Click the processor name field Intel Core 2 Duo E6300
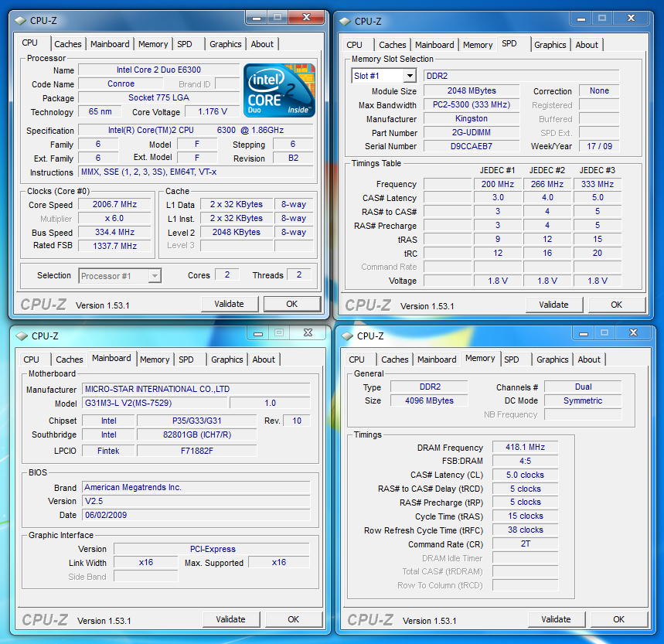The image size is (664, 644). pyautogui.click(x=158, y=70)
